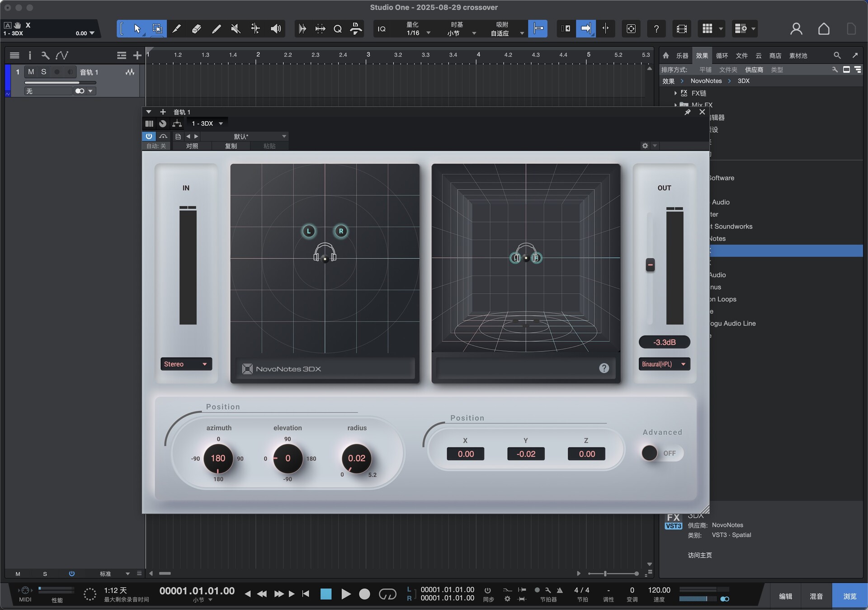
Task: Select the Mute tool
Action: 236,29
